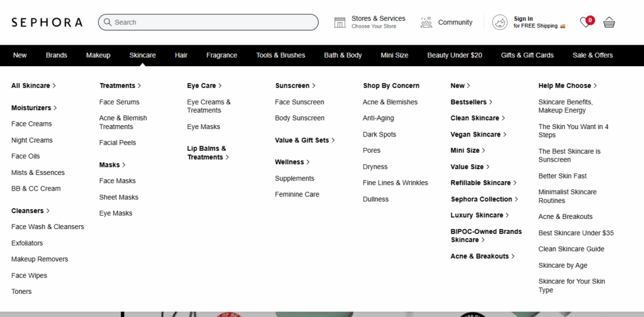644x317 pixels.
Task: Go to Face Wash & Cleansers
Action: click(48, 226)
